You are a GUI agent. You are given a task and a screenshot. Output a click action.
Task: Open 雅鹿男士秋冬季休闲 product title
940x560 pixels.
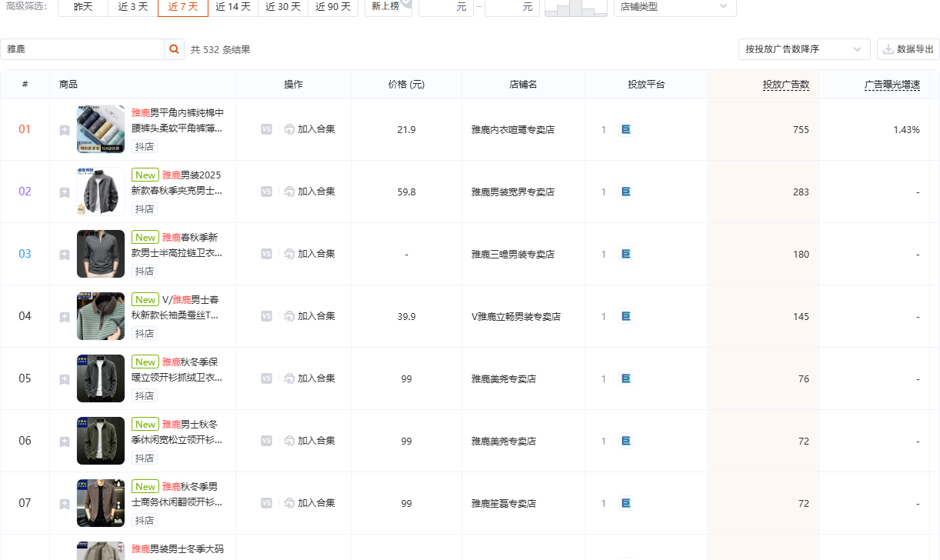tap(178, 432)
